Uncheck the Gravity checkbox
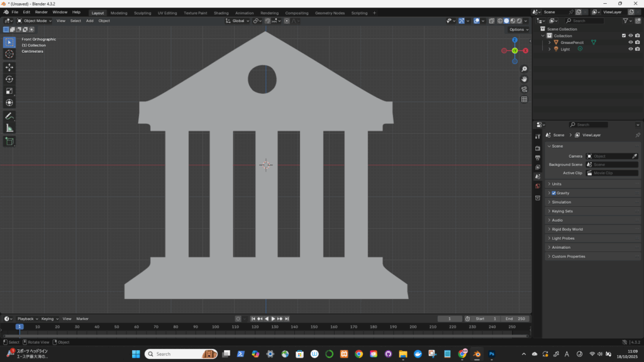This screenshot has height=362, width=644. point(553,193)
